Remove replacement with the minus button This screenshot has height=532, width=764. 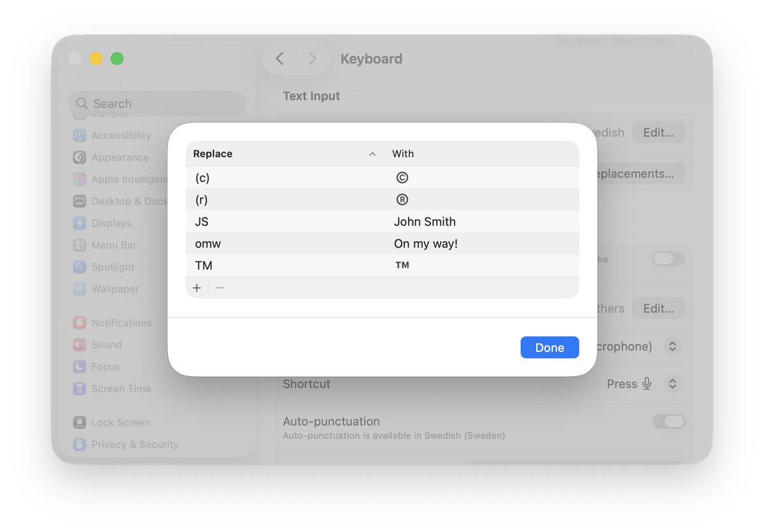[x=220, y=288]
